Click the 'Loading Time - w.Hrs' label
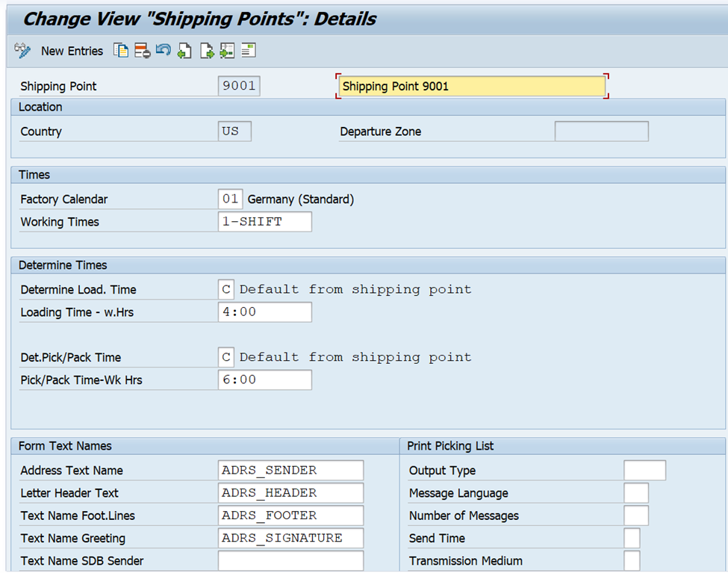The image size is (728, 573). pyautogui.click(x=77, y=312)
